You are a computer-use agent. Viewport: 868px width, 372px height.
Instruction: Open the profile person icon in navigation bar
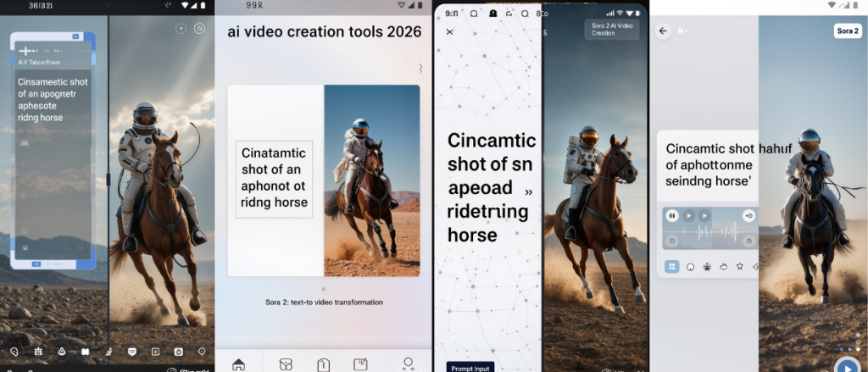pos(408,364)
